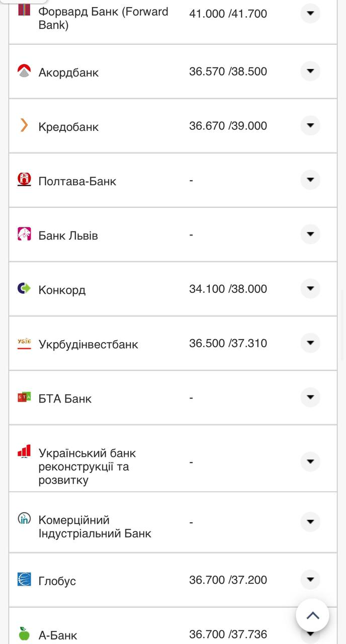The height and width of the screenshot is (644, 346).
Task: Click the БТА Банк logo icon
Action: (x=24, y=397)
